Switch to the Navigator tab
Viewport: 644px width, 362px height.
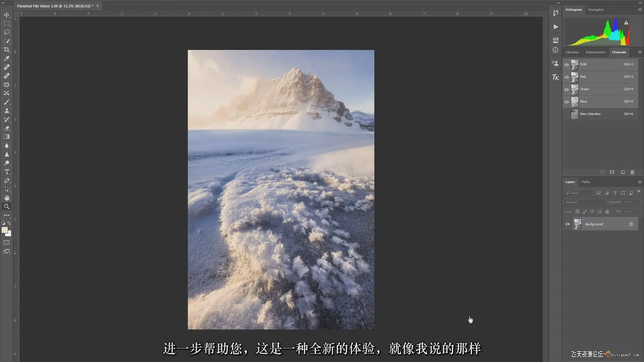(x=596, y=10)
